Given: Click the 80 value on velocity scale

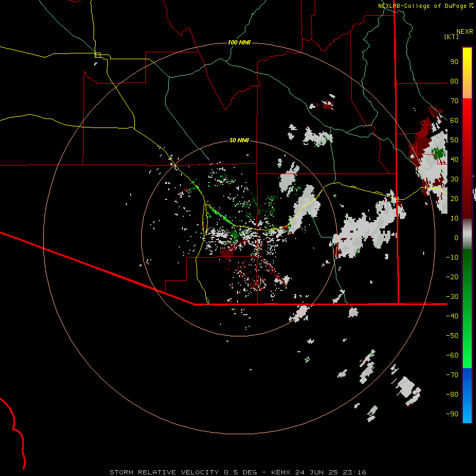Looking at the screenshot, I should 454,81.
